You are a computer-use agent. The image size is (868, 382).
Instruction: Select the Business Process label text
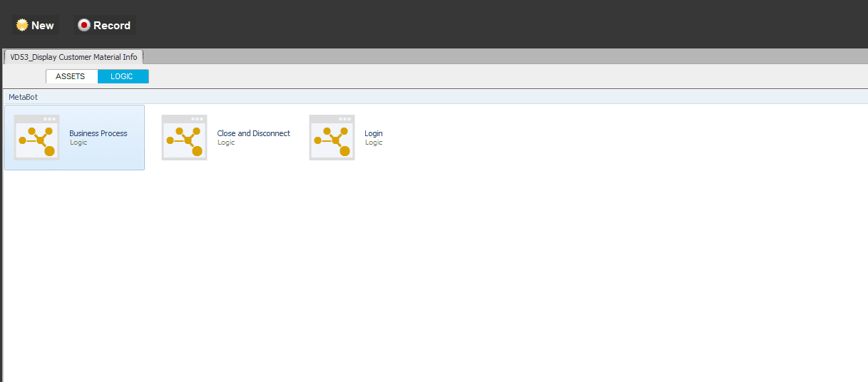coord(98,133)
